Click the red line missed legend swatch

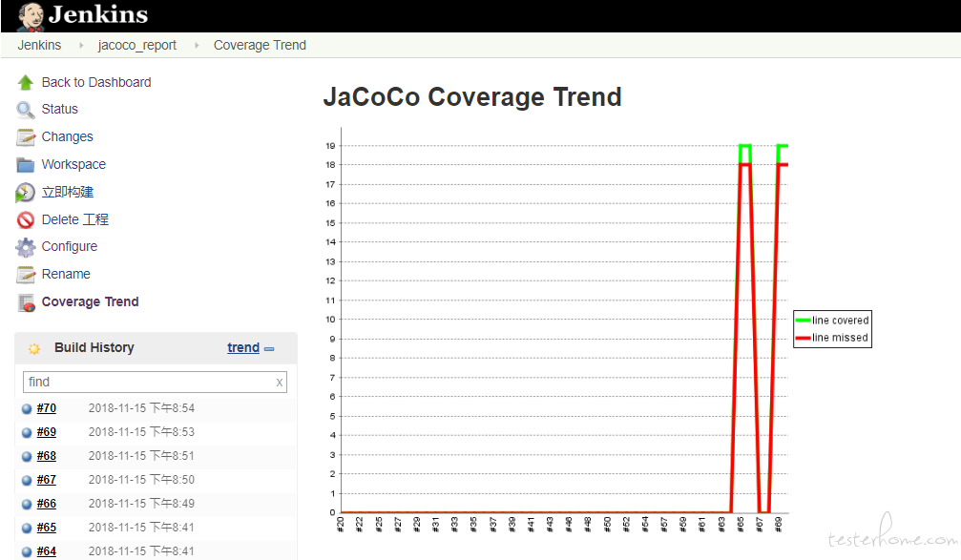(803, 339)
